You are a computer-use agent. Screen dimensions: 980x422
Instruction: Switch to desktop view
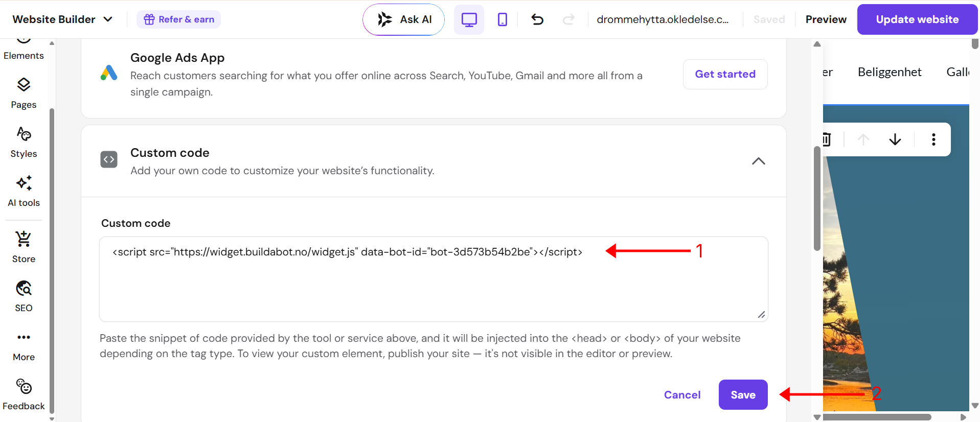coord(469,19)
